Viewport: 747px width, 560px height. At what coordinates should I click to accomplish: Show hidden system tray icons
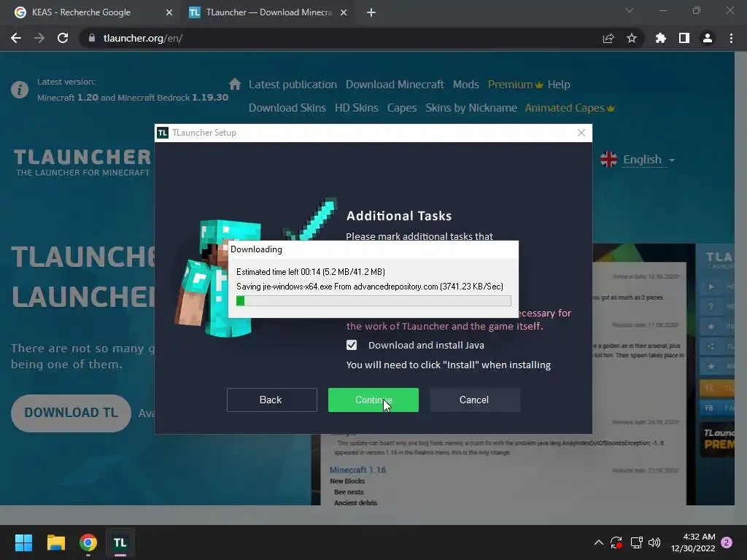[x=599, y=542]
